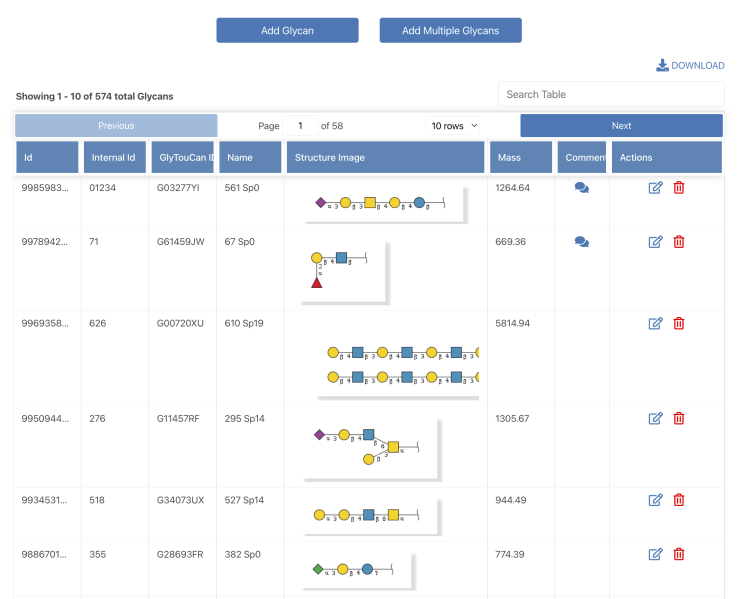Delete the 67 Sp0 glycan row
737x599 pixels.
point(679,242)
